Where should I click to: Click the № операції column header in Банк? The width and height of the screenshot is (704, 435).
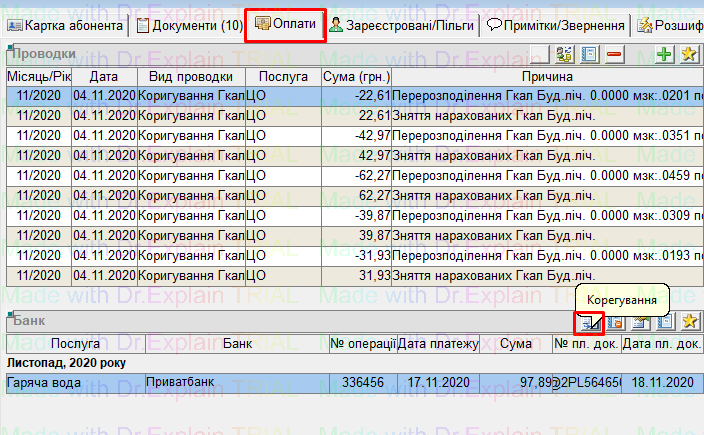coord(360,344)
